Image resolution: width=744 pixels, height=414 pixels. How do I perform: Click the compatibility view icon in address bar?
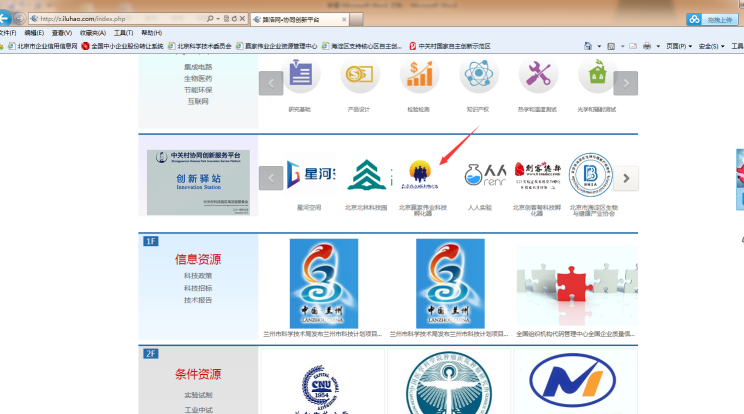pos(226,18)
